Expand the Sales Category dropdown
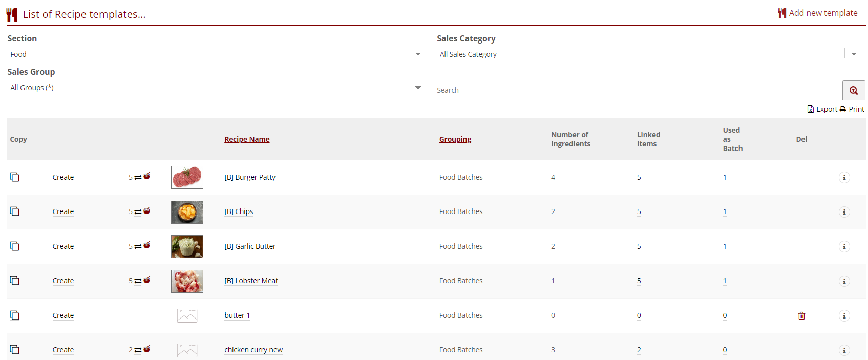This screenshot has height=360, width=868. point(853,54)
